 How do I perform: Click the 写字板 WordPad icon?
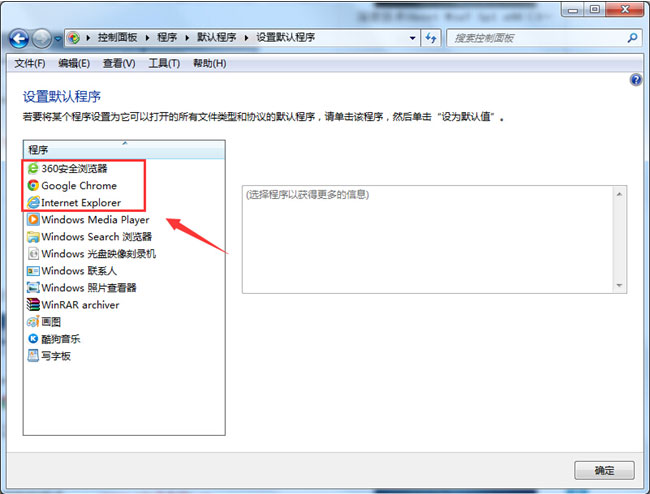[x=33, y=356]
